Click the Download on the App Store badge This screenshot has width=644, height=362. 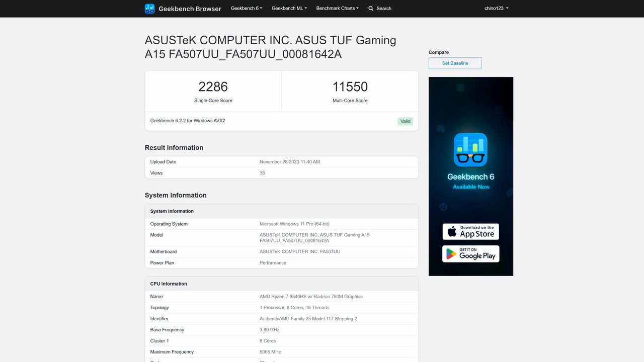(x=470, y=232)
